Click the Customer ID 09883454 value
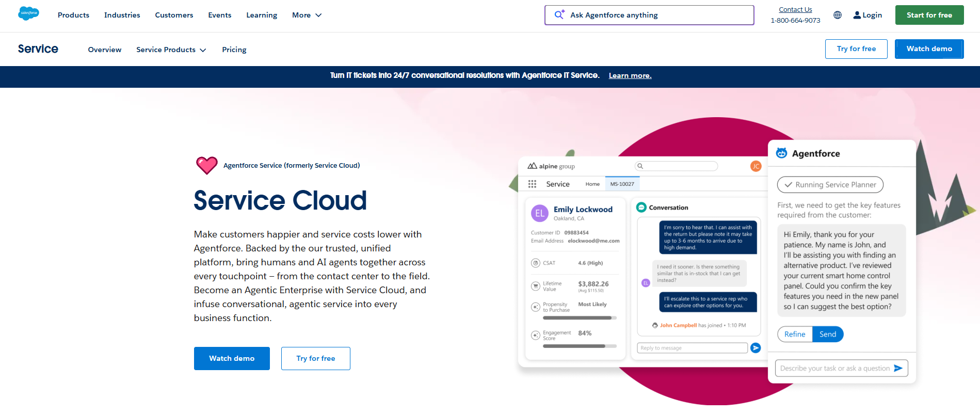 point(576,233)
